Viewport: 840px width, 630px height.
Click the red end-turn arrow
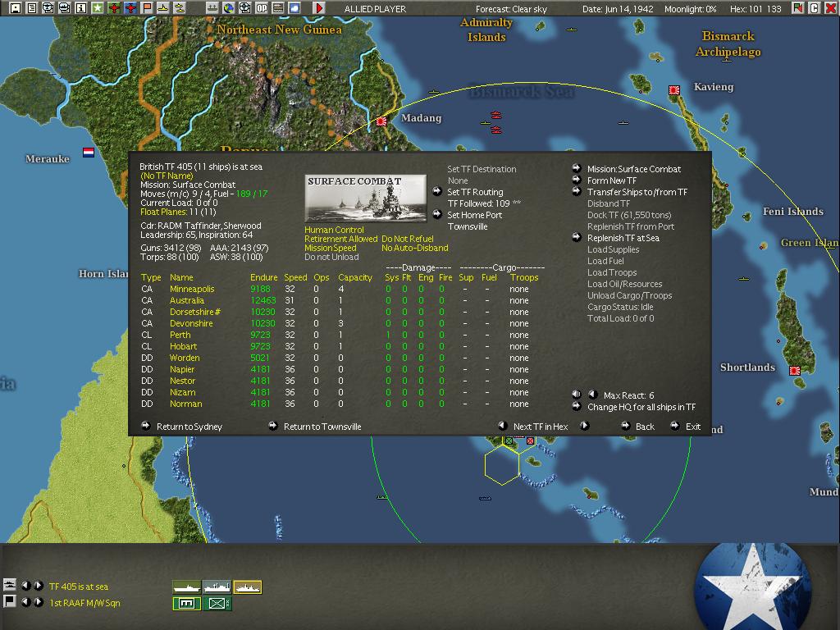pos(319,7)
